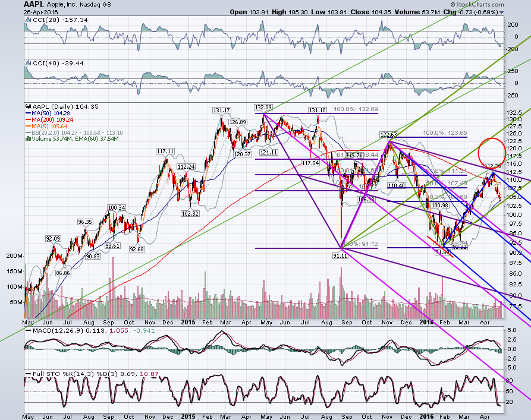Click the red MA(200) legend line swatch
The height and width of the screenshot is (420, 531).
(x=28, y=120)
